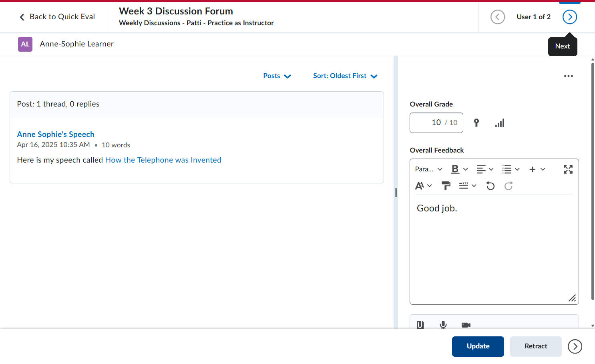
Task: Change the Sort: Oldest First option
Action: click(x=345, y=76)
